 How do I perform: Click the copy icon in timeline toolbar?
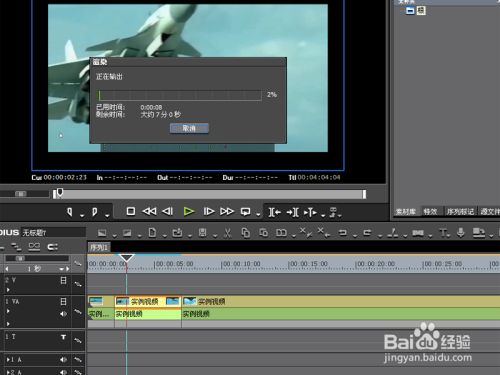[x=246, y=233]
